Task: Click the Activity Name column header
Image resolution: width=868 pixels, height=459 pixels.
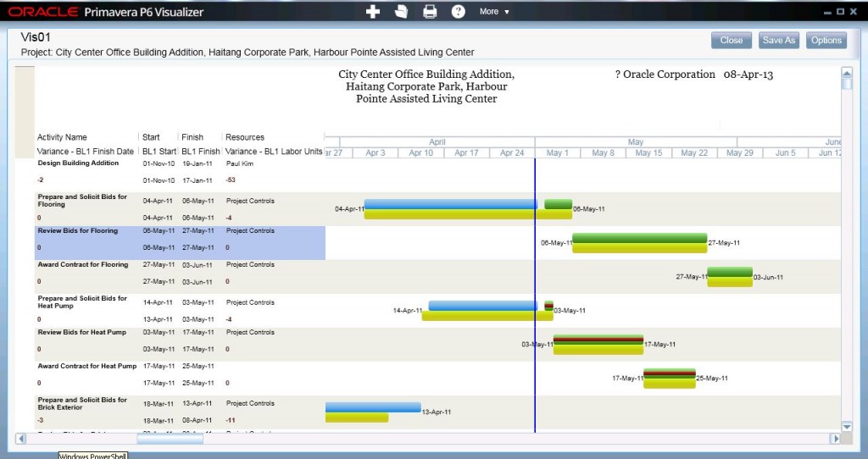Action: tap(63, 137)
